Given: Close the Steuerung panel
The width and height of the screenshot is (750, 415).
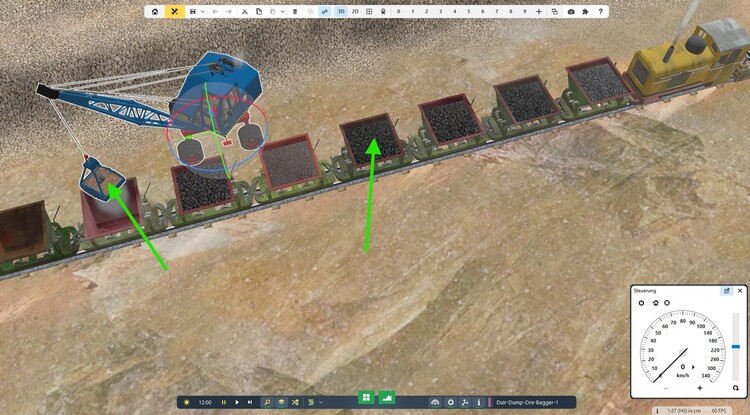Looking at the screenshot, I should 740,291.
